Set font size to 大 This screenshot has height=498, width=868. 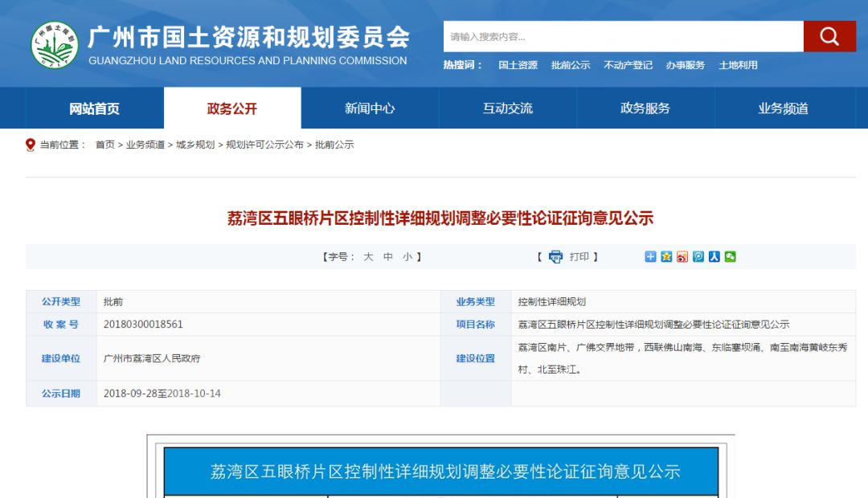(x=368, y=257)
